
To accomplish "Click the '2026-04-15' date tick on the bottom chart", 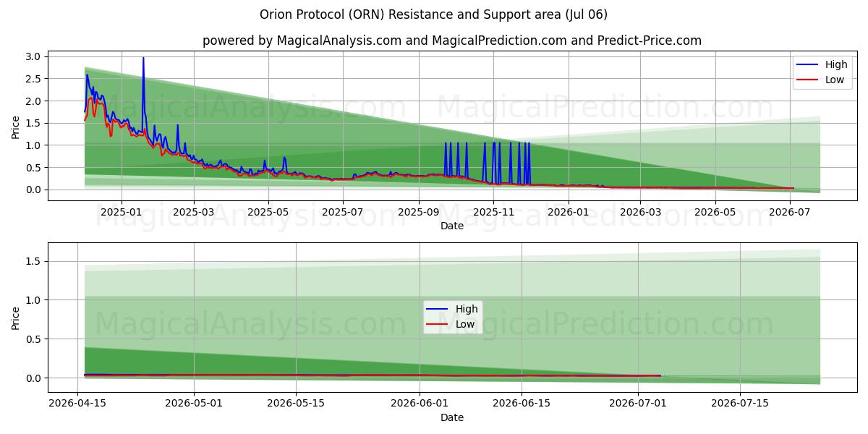I will point(78,404).
